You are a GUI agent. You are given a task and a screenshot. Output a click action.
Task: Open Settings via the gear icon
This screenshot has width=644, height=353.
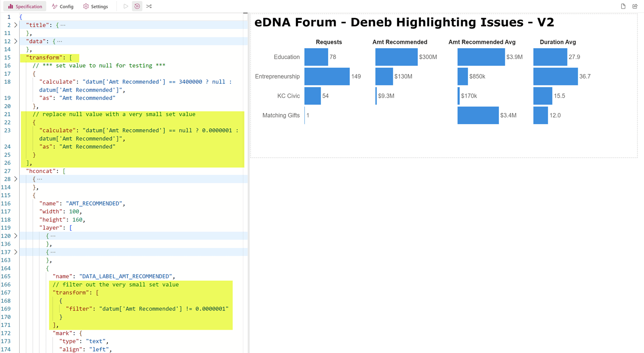[x=85, y=6]
